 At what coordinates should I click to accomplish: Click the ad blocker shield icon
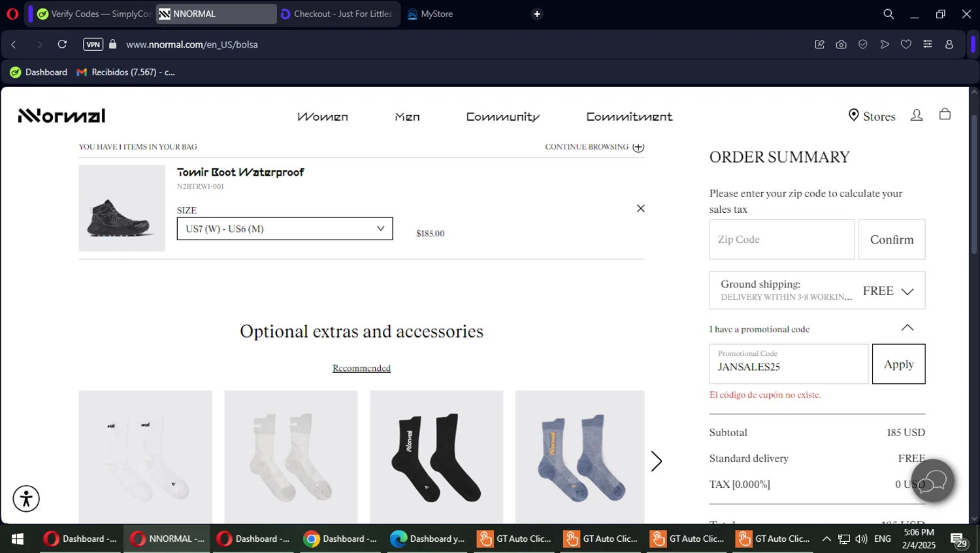(x=862, y=44)
